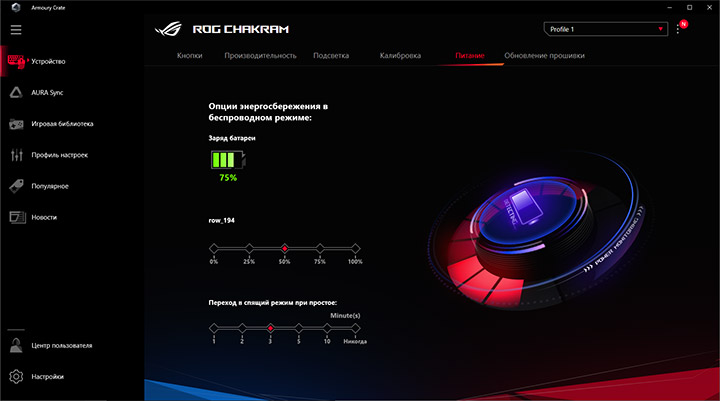Set the sleep timer to 1 minute

coord(214,328)
